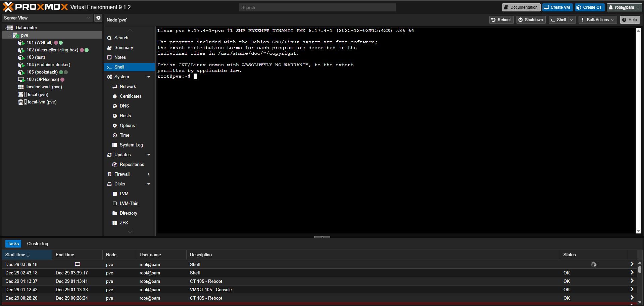This screenshot has height=306, width=644.
Task: Select container 102 (Vless-client-sing-box)
Action: 52,50
